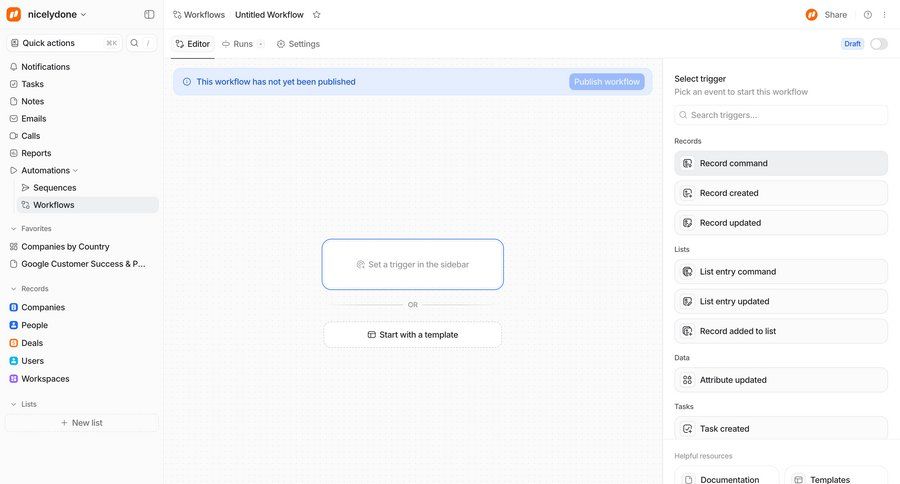
Task: Click the star icon to favorite workflow
Action: click(x=317, y=15)
